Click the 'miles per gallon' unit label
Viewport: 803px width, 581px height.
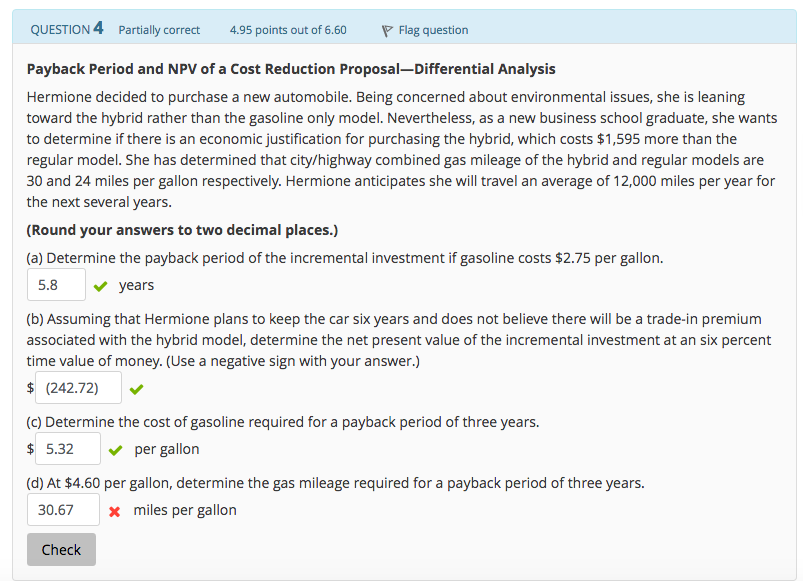(x=185, y=510)
